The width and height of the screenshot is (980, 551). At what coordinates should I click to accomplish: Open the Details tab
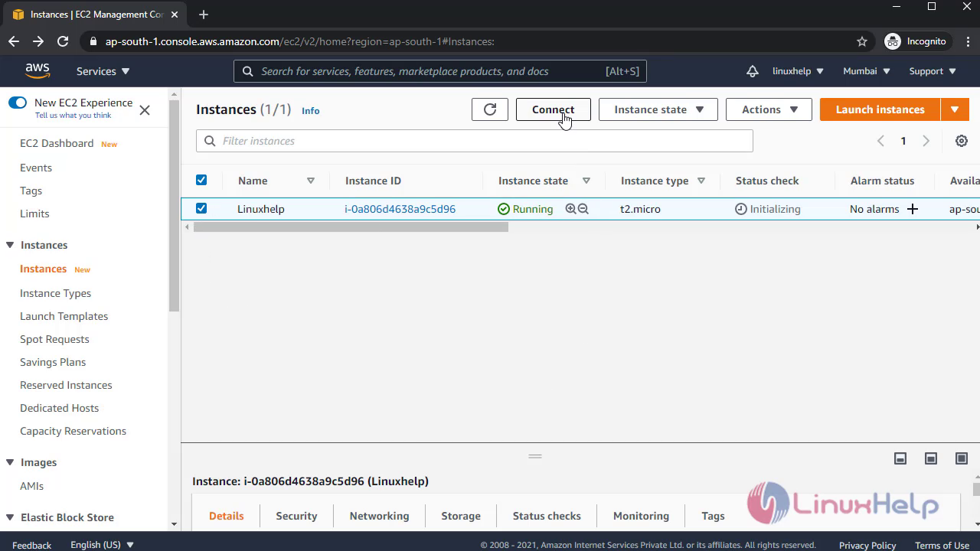click(227, 516)
